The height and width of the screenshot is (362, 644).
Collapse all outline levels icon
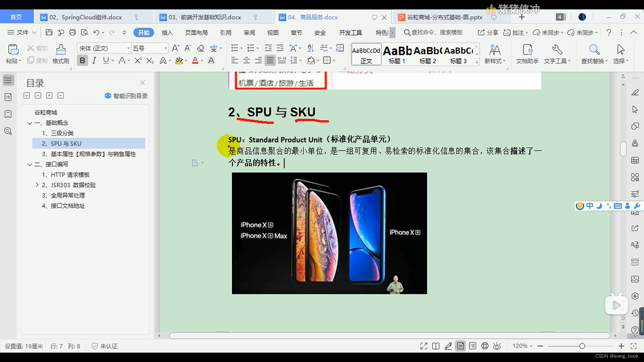coord(61,96)
